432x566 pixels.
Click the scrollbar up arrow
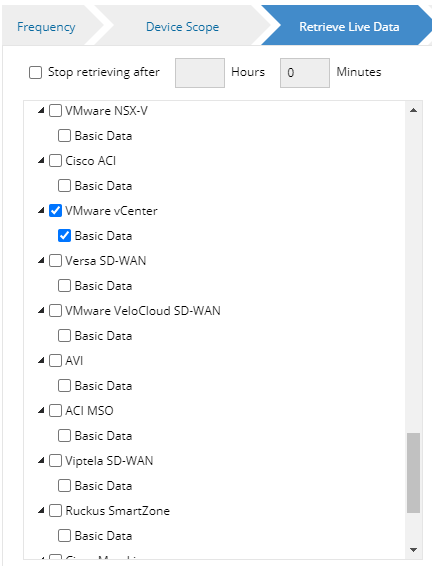[414, 110]
